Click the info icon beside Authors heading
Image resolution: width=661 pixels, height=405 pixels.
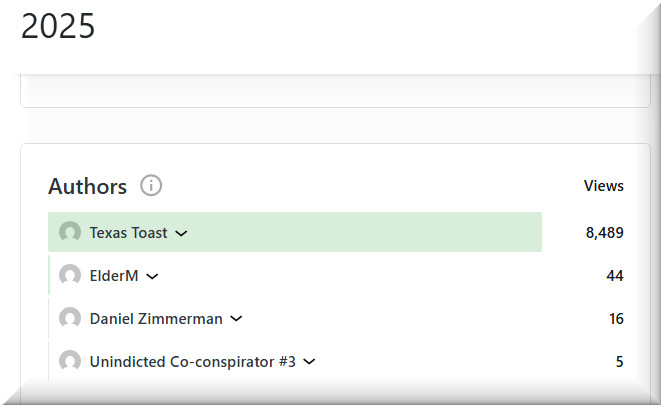[151, 186]
